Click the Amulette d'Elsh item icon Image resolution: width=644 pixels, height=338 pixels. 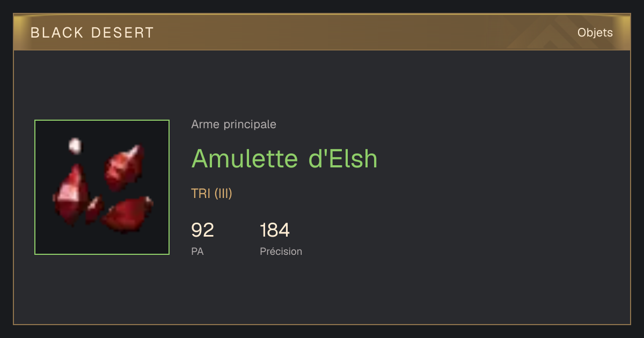tap(102, 187)
